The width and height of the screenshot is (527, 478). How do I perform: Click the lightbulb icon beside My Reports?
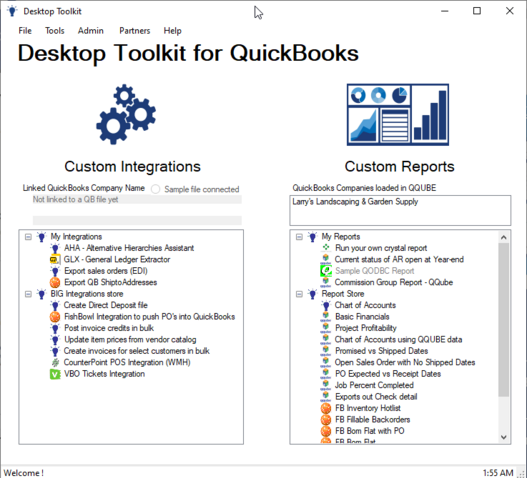[313, 237]
